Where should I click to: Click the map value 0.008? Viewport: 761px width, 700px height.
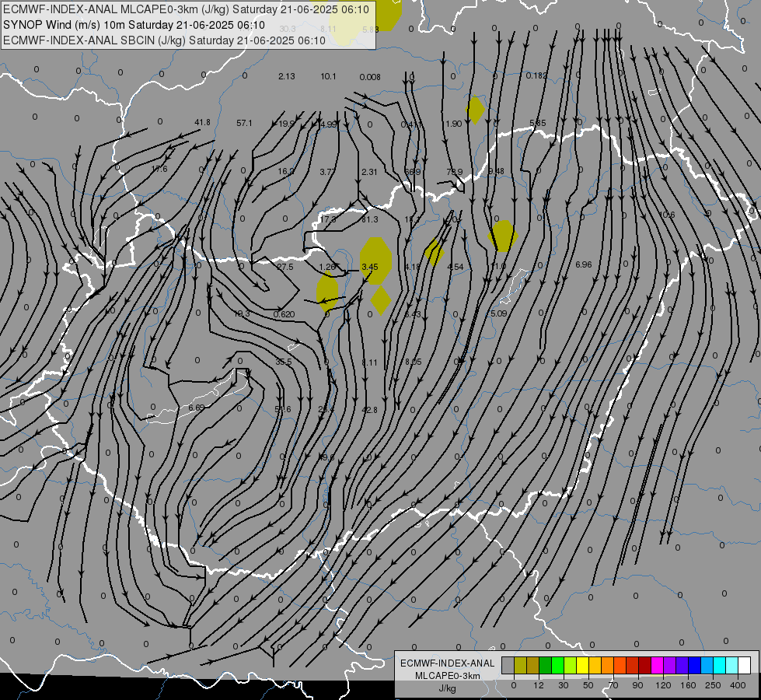tap(370, 77)
